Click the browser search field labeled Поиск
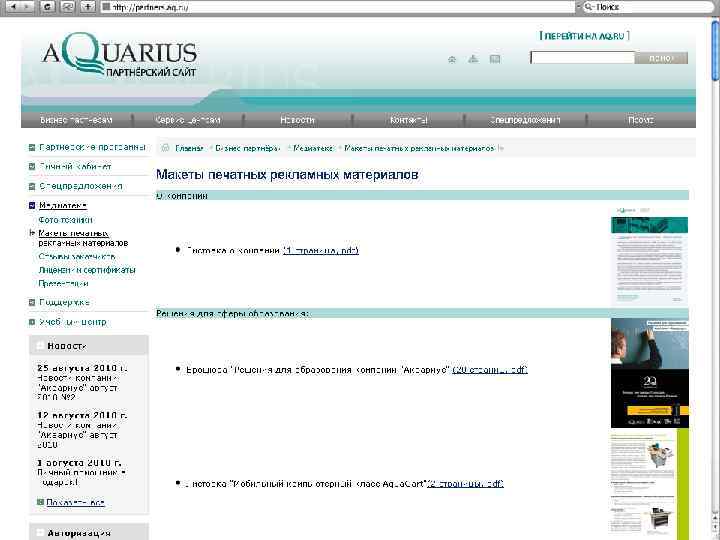The width and height of the screenshot is (720, 540). pos(647,7)
